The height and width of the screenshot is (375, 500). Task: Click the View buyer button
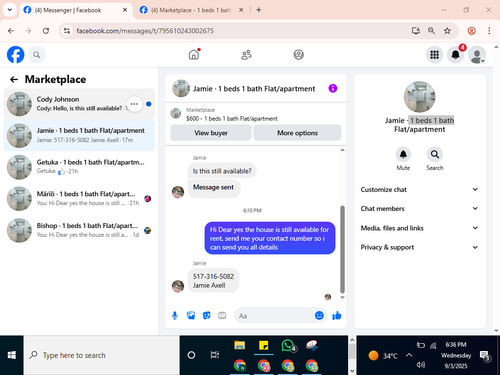point(211,133)
